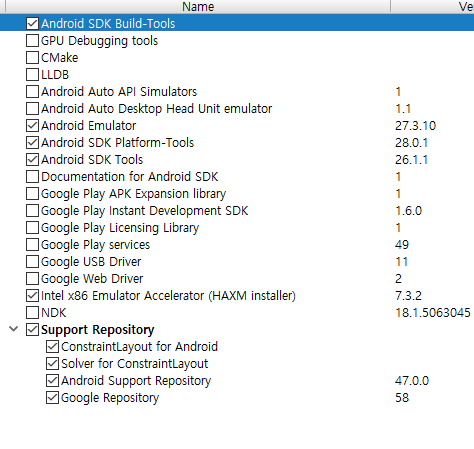The height and width of the screenshot is (449, 474).
Task: Select the Android Emulator row label
Action: click(88, 126)
